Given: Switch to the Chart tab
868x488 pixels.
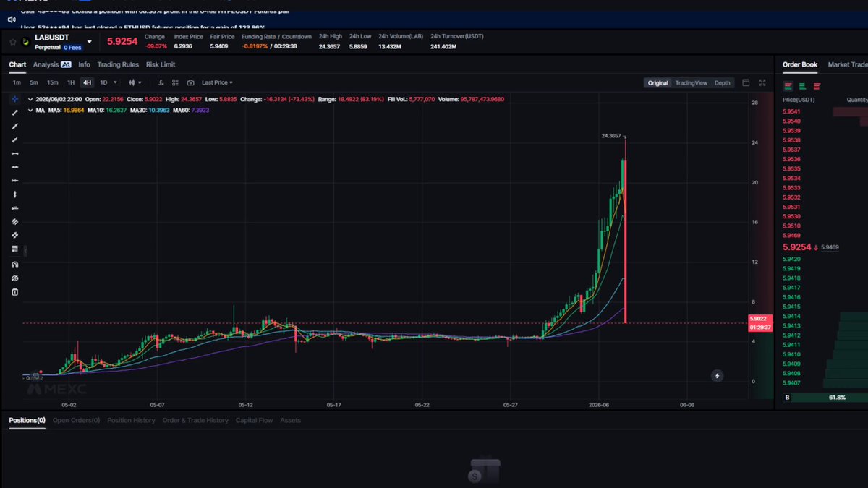Looking at the screenshot, I should click(x=17, y=64).
